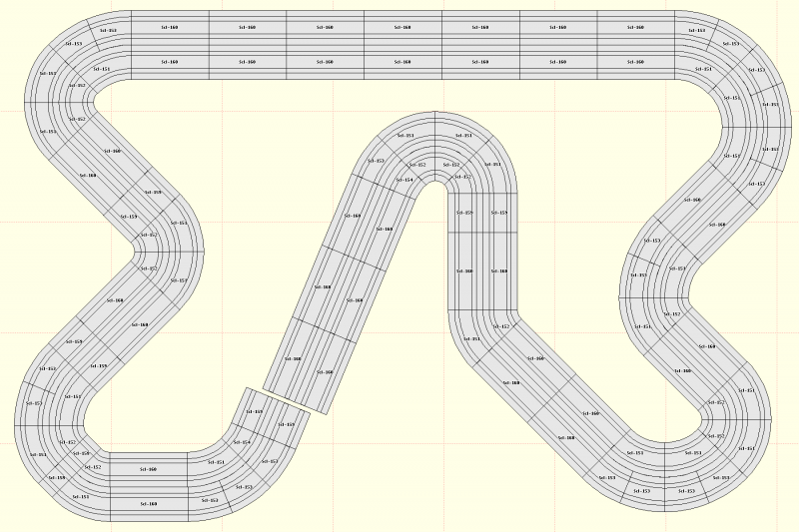Select the leftmost Scl-160 piece in top outer row

tap(169, 28)
